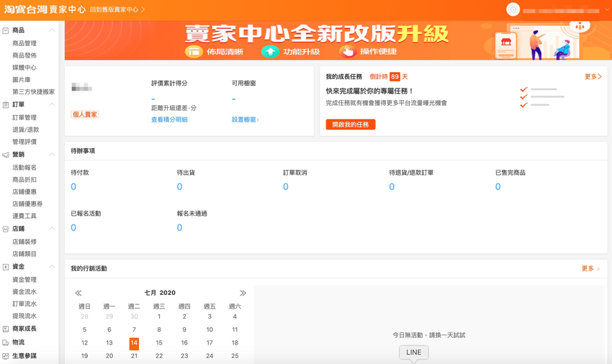The image size is (612, 364).
Task: Open 活動報名 in sidebar
Action: [x=24, y=168]
